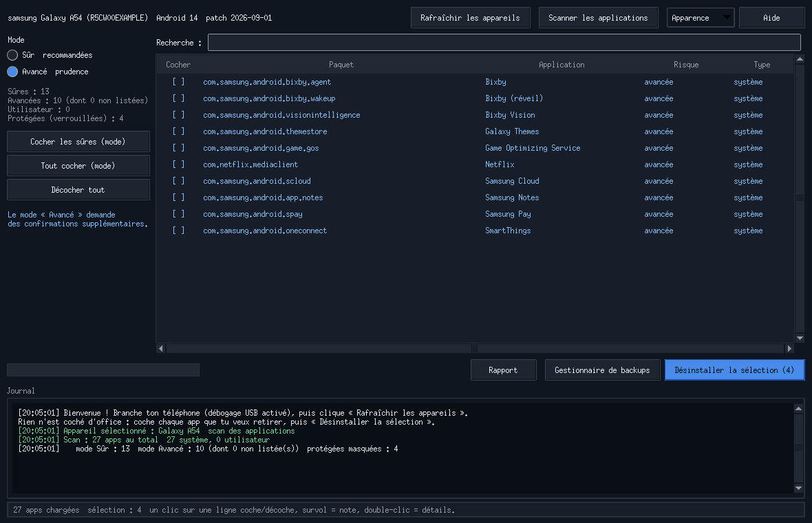The height and width of the screenshot is (523, 812).
Task: Click 'Rafraîchir les appareils' button
Action: (x=470, y=18)
